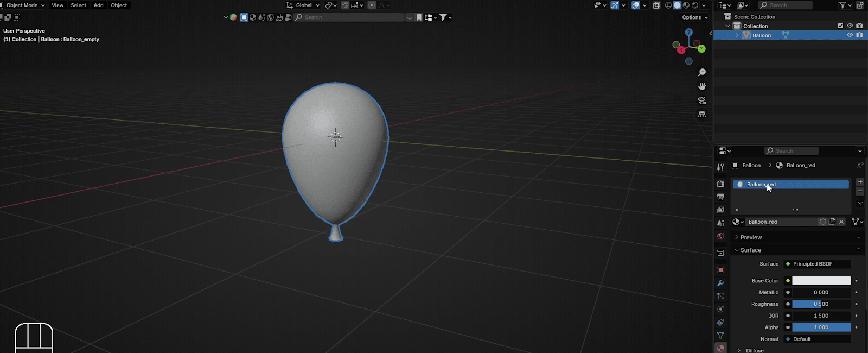Toggle the camera view icon
This screenshot has height=353, width=868.
pos(702,100)
